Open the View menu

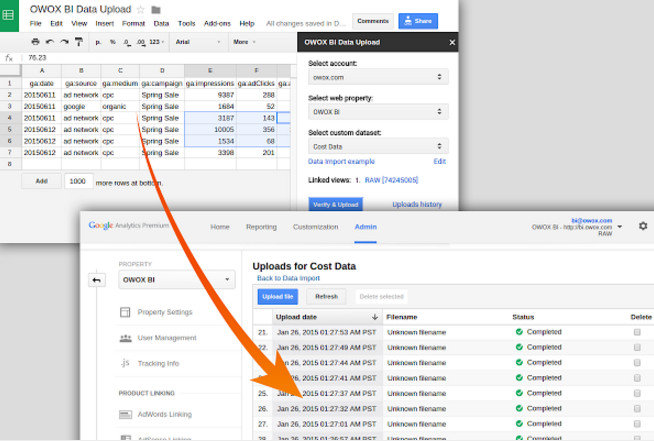click(79, 23)
